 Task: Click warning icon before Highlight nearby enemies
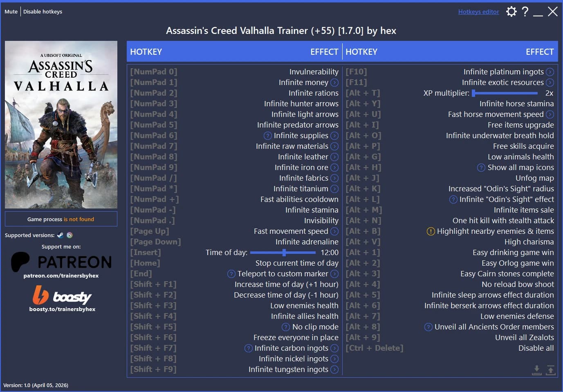(x=431, y=231)
